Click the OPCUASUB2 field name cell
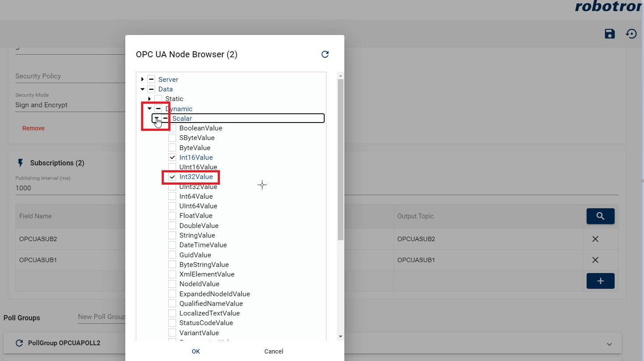 click(x=71, y=239)
